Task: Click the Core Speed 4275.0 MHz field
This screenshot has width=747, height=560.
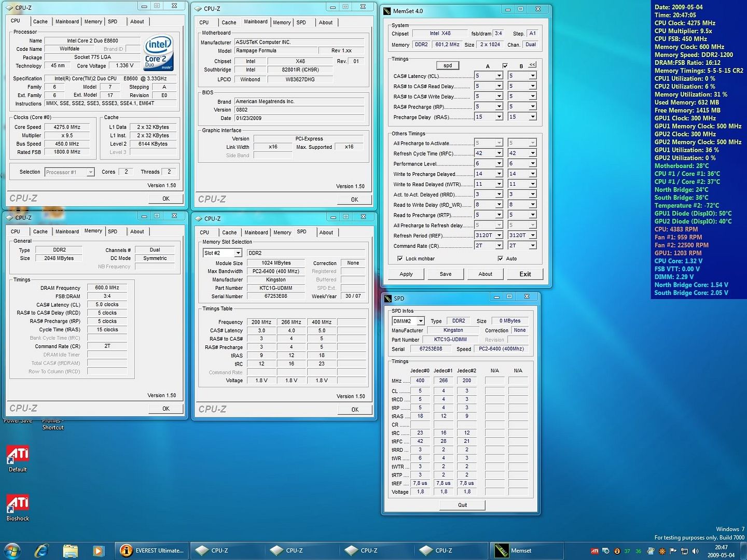Action: point(67,127)
